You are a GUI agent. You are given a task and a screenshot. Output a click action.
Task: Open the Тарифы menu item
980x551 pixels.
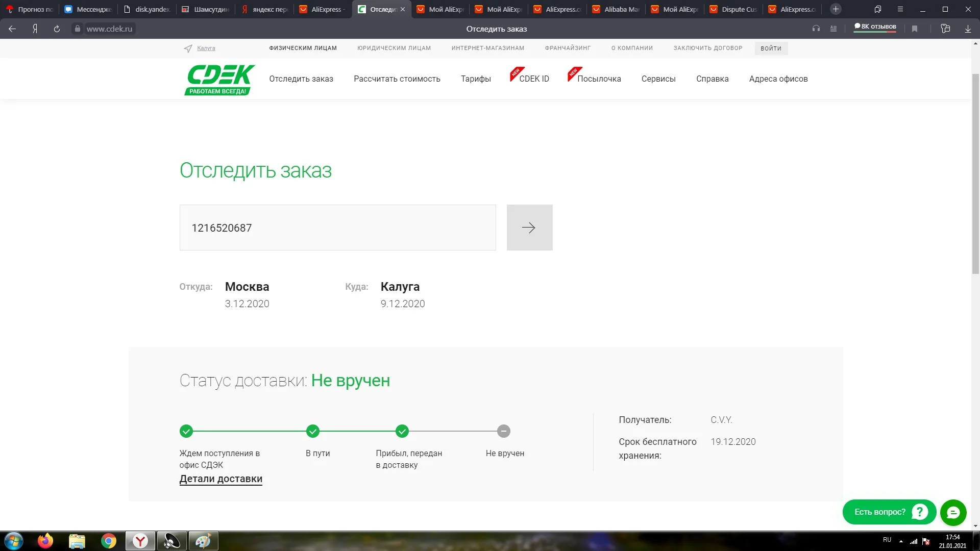(x=476, y=79)
